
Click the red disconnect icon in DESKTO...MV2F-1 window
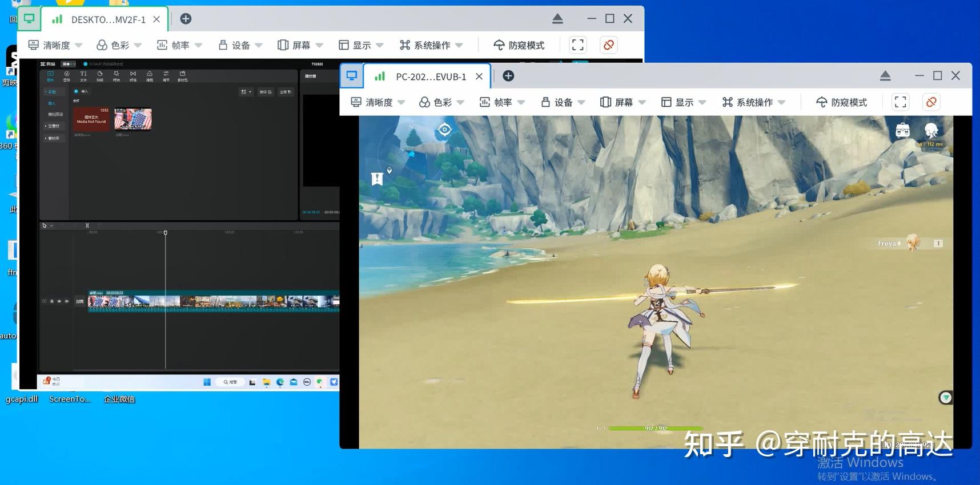click(609, 45)
